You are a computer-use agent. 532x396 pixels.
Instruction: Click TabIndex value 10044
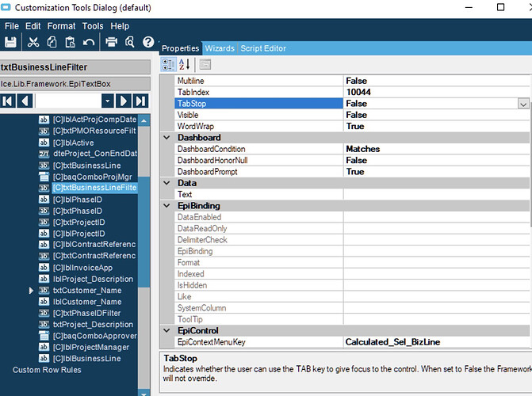[358, 92]
